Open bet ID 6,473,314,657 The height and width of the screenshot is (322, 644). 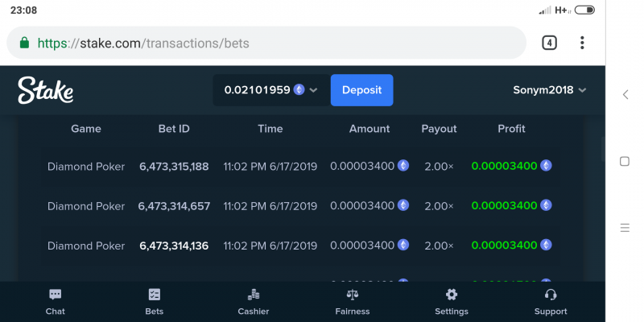pos(174,206)
